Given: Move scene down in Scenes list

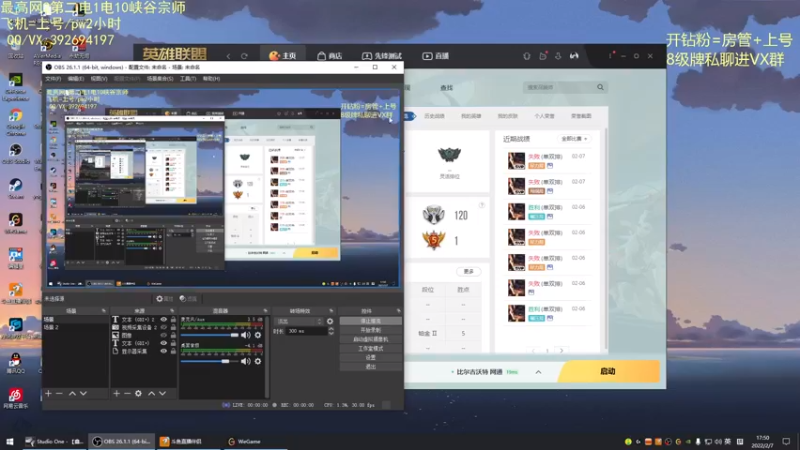Looking at the screenshot, I should 83,393.
